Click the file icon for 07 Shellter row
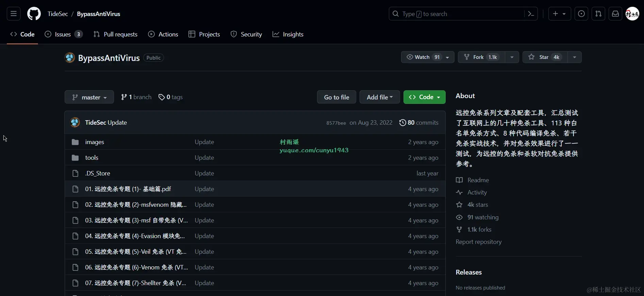The height and width of the screenshot is (296, 644). coord(75,283)
